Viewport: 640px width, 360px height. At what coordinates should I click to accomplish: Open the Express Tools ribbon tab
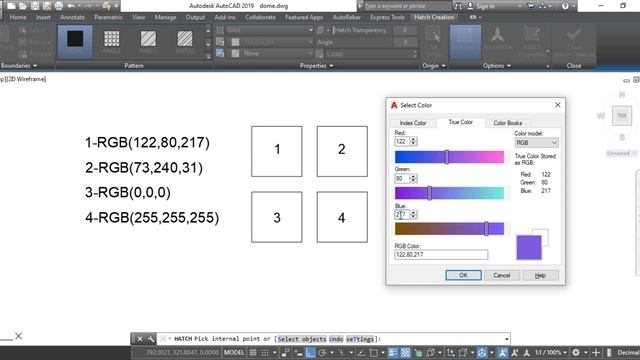(x=387, y=17)
